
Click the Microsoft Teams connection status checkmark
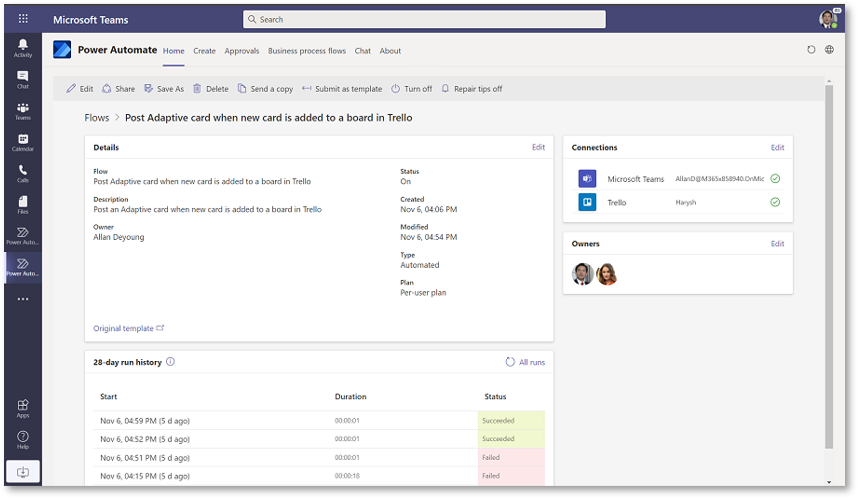click(775, 178)
